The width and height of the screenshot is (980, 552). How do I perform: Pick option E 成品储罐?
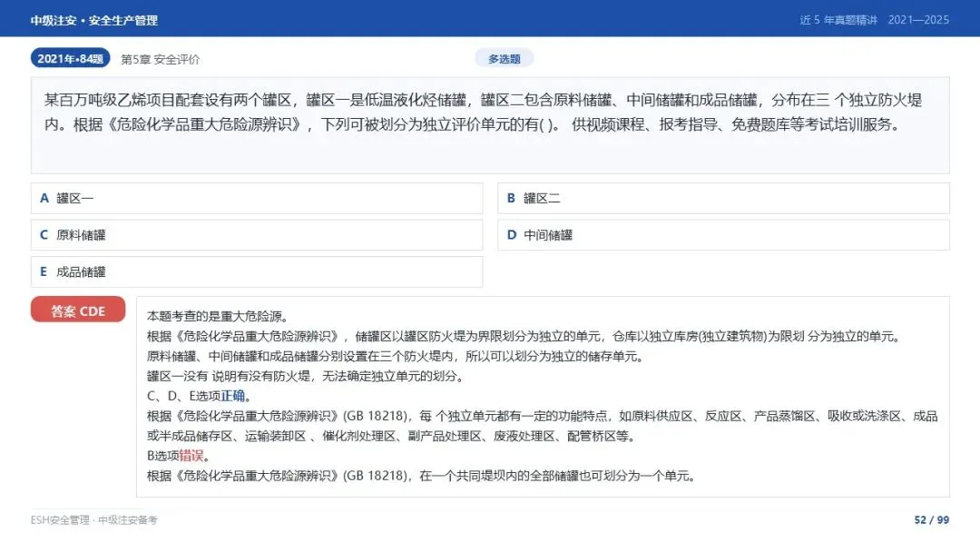pyautogui.click(x=257, y=272)
